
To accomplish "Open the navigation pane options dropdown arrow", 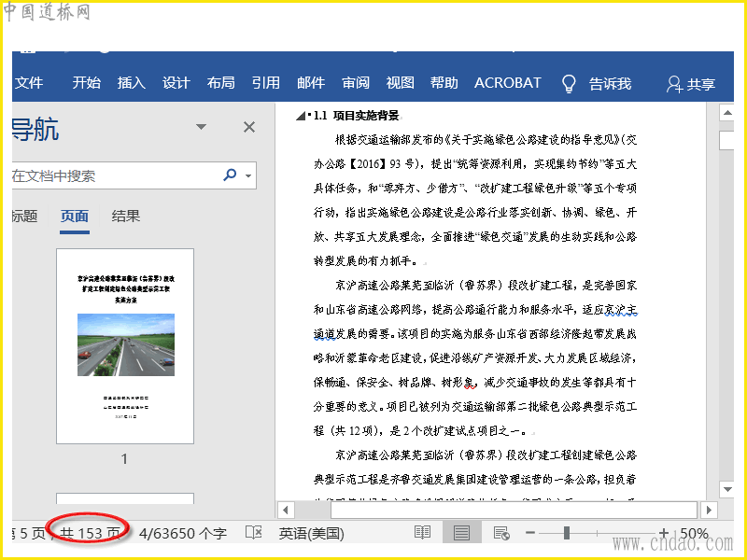I will 201,127.
